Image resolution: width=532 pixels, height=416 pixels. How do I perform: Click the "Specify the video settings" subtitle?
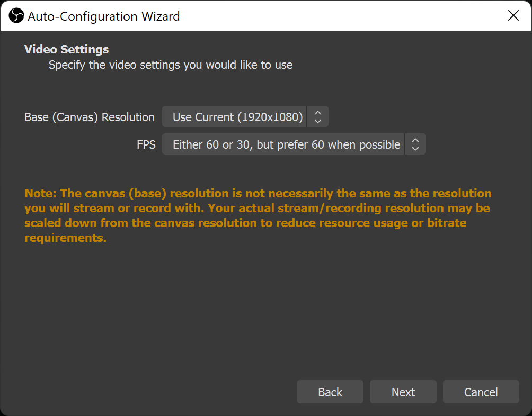click(171, 65)
